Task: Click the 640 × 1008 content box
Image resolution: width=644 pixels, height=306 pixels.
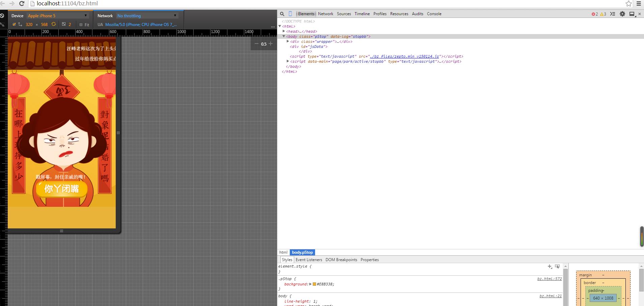Action: pos(603,298)
